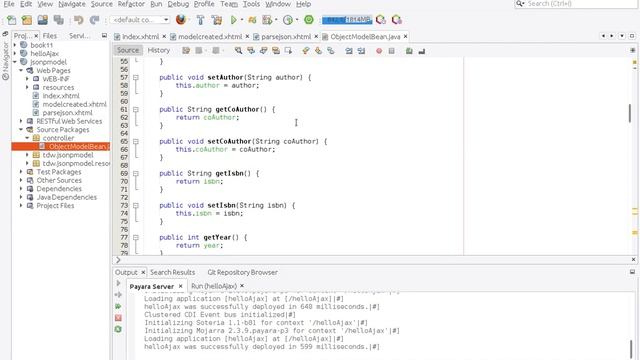Toggle Highlight Search in editor toolbar
The width and height of the screenshot is (640, 360).
pos(276,51)
